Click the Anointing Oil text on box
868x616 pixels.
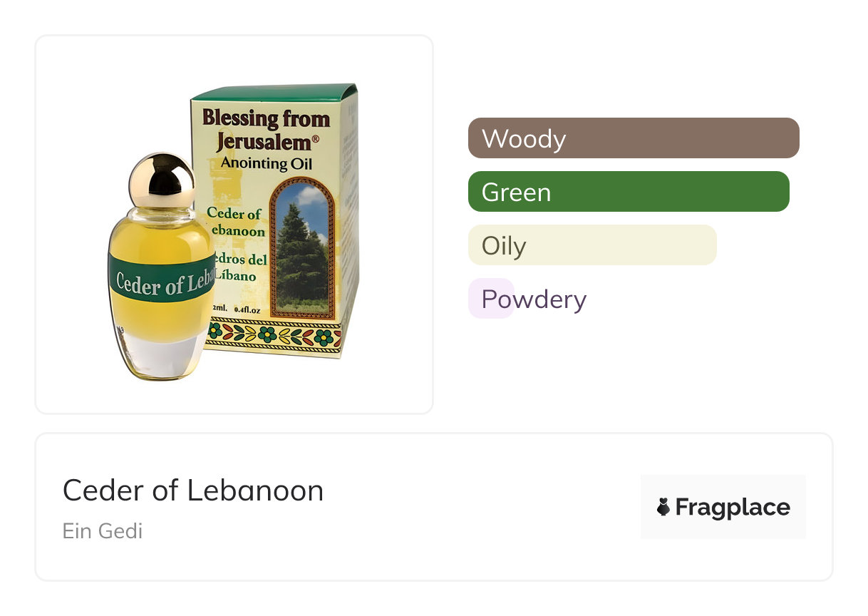266,163
